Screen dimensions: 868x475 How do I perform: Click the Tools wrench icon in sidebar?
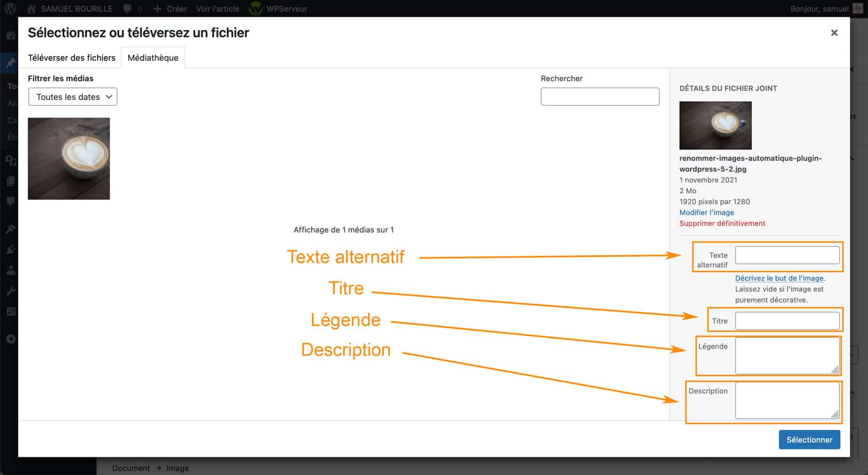point(10,291)
